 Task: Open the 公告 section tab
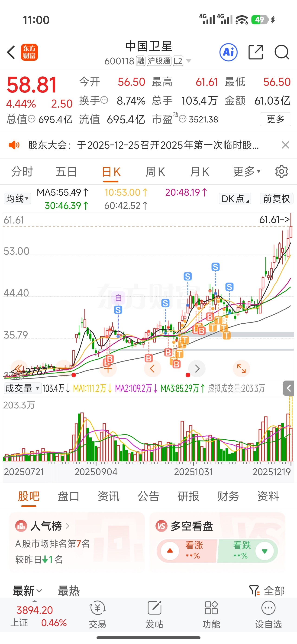(x=149, y=496)
